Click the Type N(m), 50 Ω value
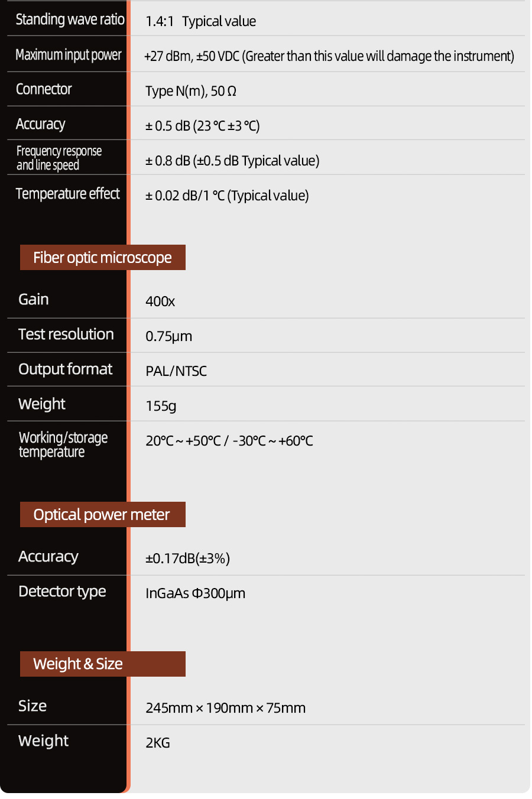The image size is (532, 799). pos(191,91)
